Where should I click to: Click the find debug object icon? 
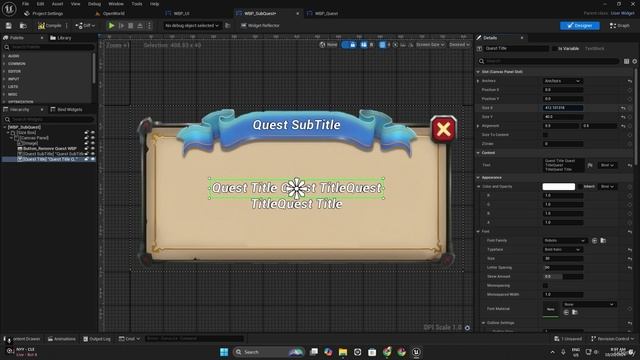pyautogui.click(x=228, y=26)
